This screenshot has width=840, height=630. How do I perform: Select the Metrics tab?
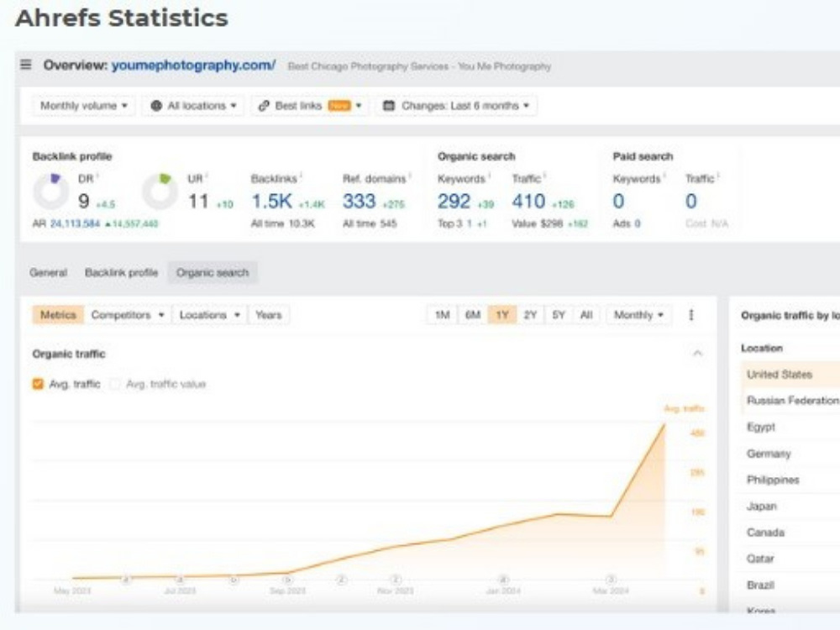(58, 315)
